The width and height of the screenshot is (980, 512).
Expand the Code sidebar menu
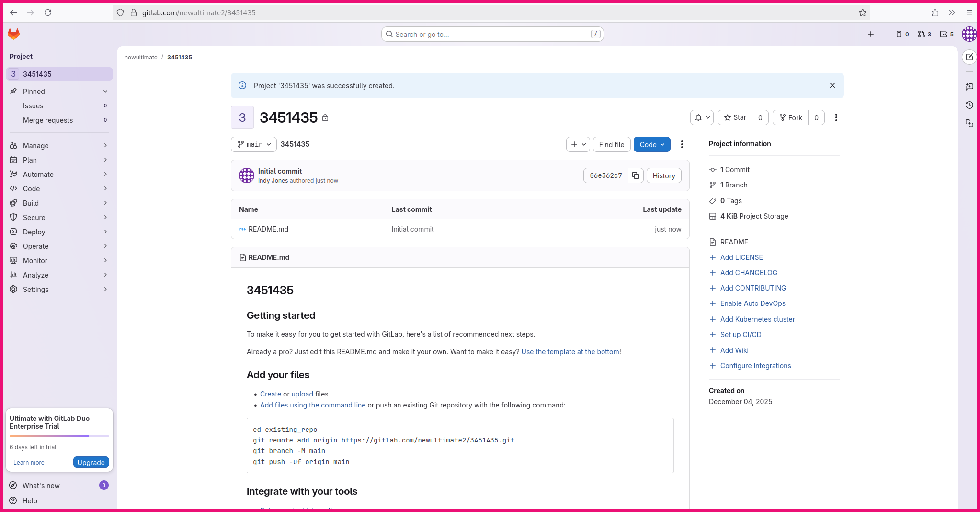tap(59, 188)
